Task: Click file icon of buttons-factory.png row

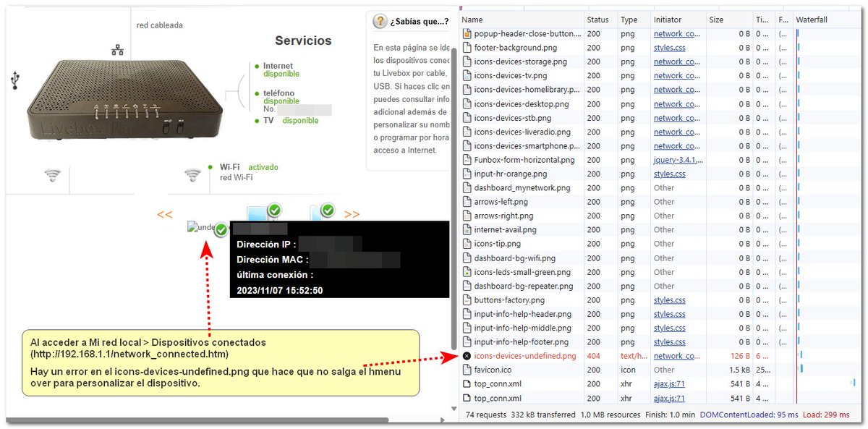Action: tap(467, 300)
